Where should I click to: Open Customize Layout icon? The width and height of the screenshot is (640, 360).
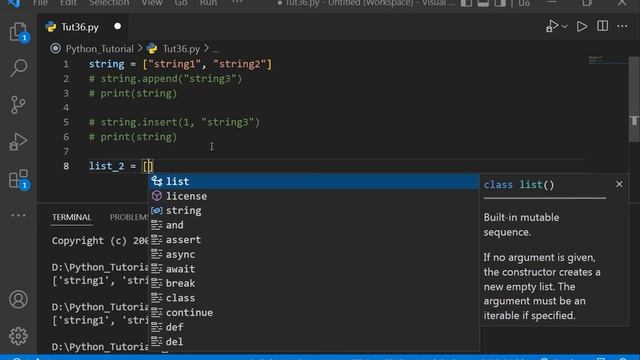click(524, 3)
